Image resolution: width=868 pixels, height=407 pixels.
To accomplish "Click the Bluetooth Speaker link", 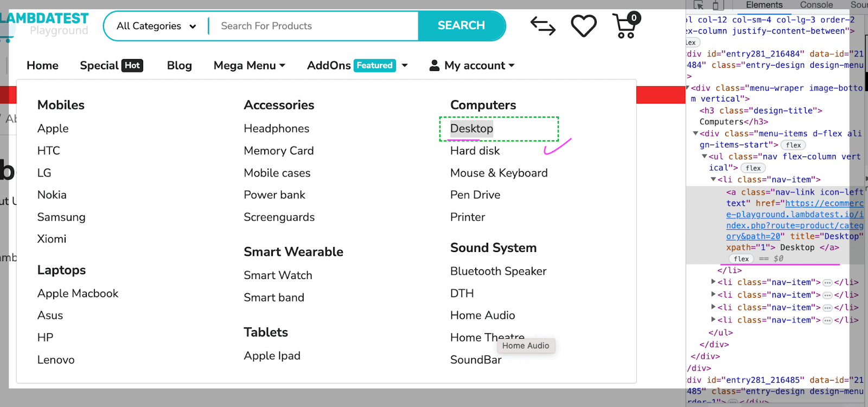I will coord(498,271).
